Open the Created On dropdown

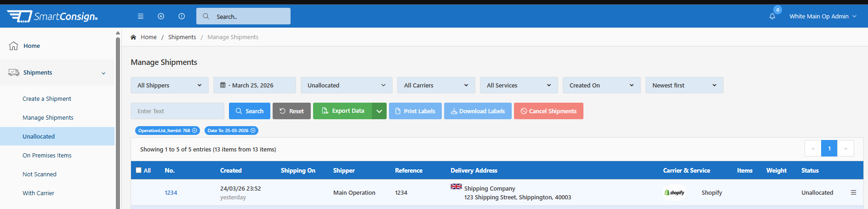pos(602,85)
